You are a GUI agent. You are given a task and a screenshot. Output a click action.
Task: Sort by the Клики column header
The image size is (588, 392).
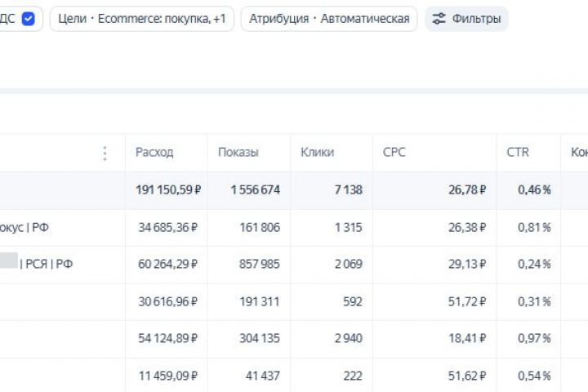(x=317, y=153)
